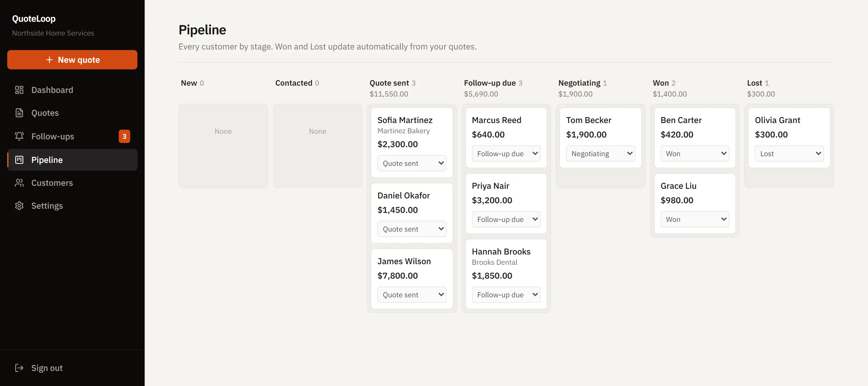
Task: Open Grace Liu Won dropdown
Action: (695, 219)
